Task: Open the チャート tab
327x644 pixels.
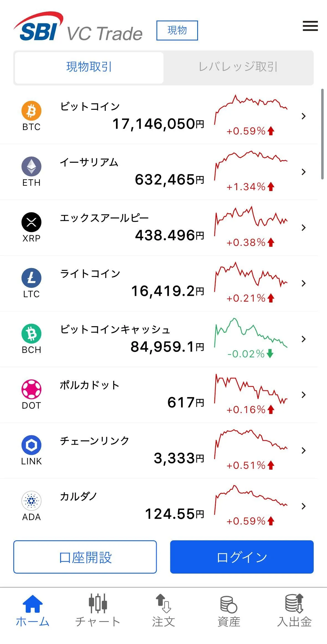Action: click(x=98, y=610)
